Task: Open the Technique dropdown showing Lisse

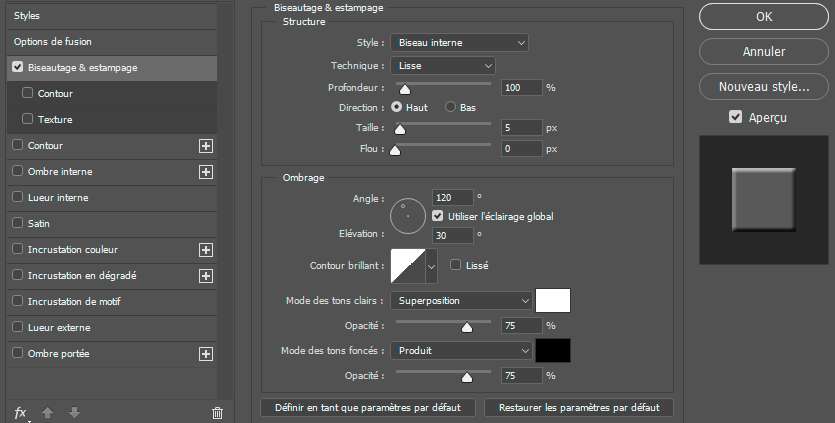Action: (x=442, y=65)
